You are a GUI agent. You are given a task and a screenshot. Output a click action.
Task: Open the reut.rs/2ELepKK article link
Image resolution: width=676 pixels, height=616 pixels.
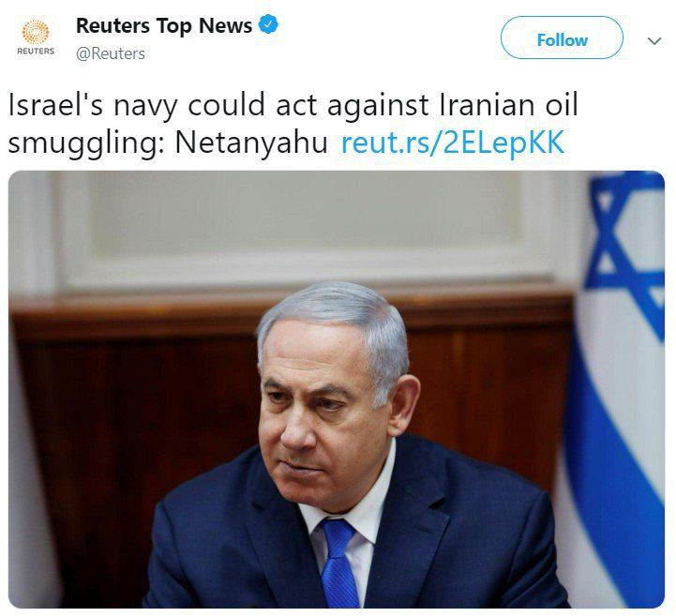[x=453, y=143]
